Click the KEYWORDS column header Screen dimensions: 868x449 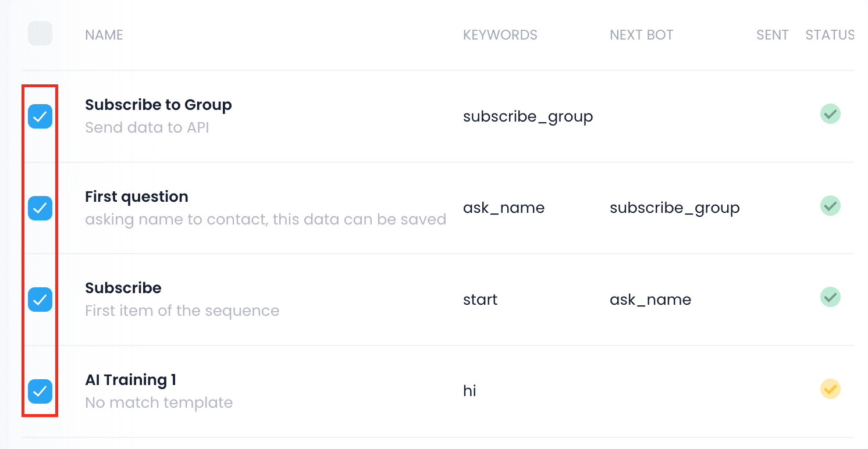click(500, 35)
